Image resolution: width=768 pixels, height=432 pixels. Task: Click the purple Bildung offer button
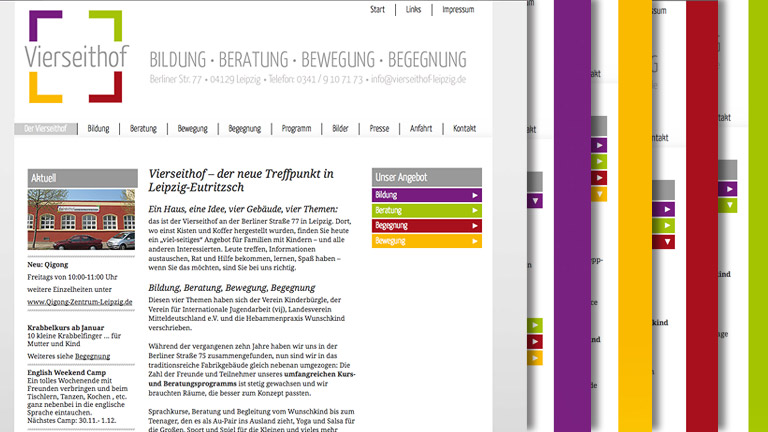point(427,195)
